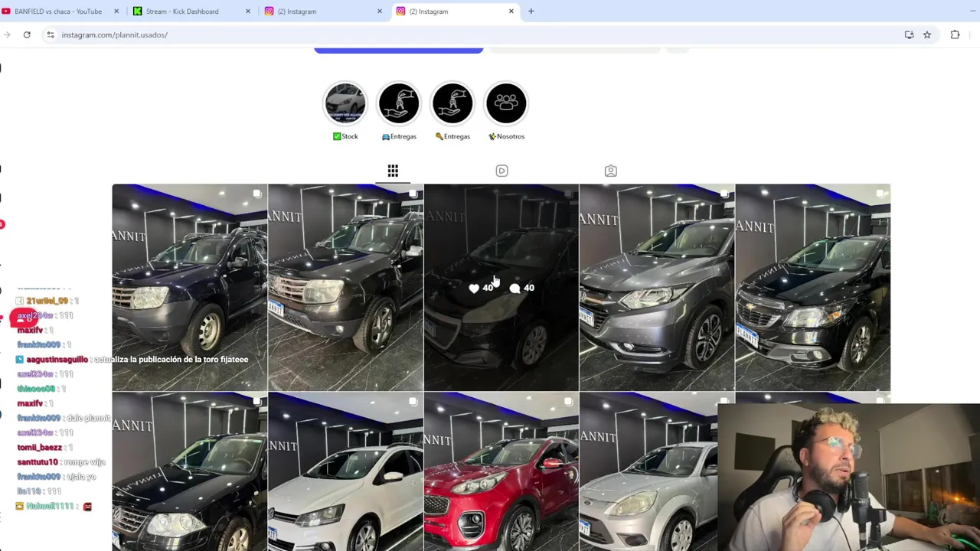Switch to Stream - Kick Dashboard tab
The width and height of the screenshot is (980, 551).
(x=182, y=11)
